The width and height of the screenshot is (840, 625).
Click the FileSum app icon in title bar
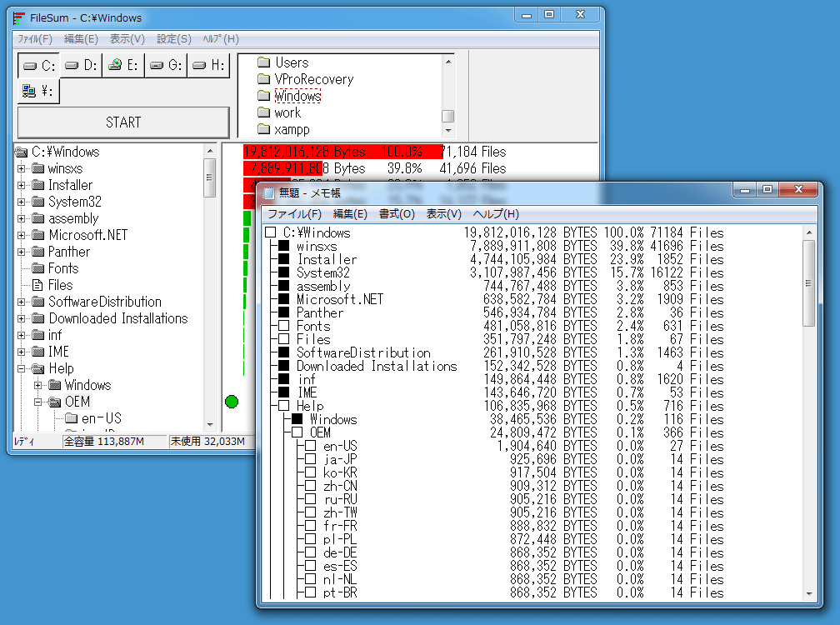19,18
